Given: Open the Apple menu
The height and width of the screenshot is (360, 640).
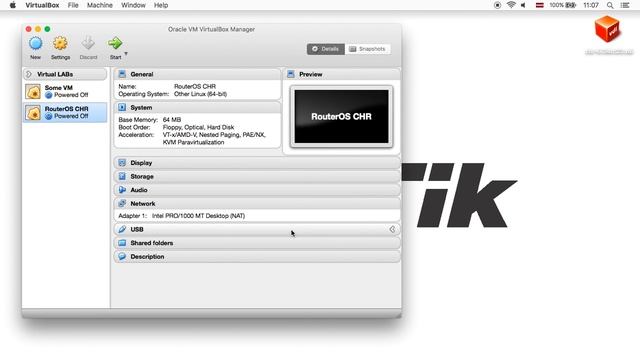Looking at the screenshot, I should 13,5.
